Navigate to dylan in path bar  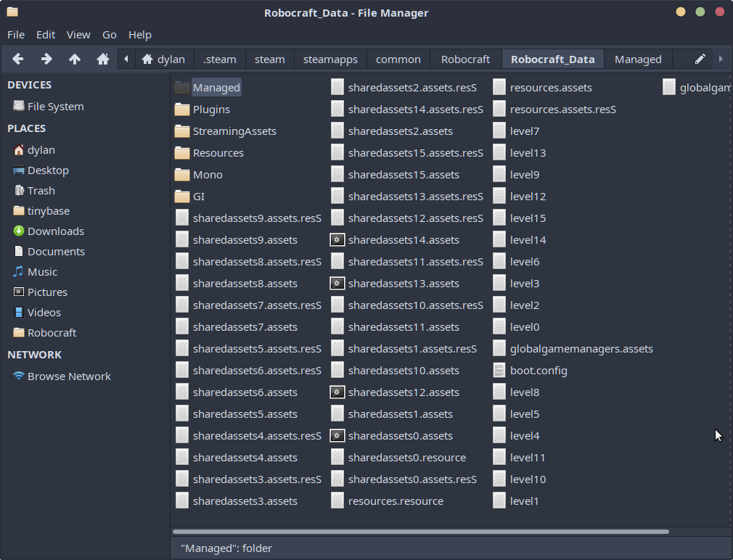165,59
